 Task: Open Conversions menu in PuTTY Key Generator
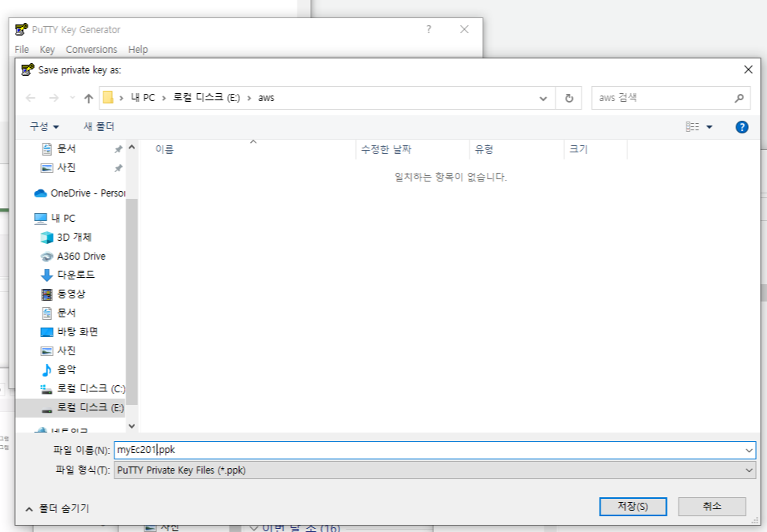click(x=92, y=50)
